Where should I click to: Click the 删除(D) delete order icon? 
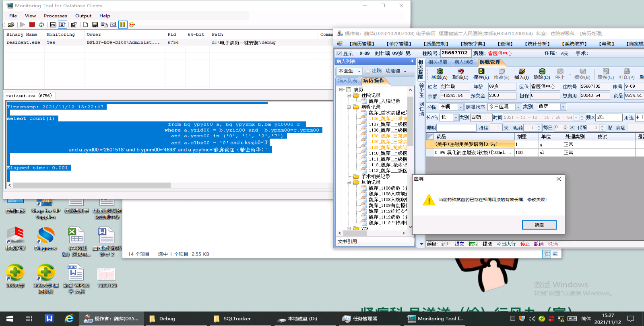(x=542, y=72)
